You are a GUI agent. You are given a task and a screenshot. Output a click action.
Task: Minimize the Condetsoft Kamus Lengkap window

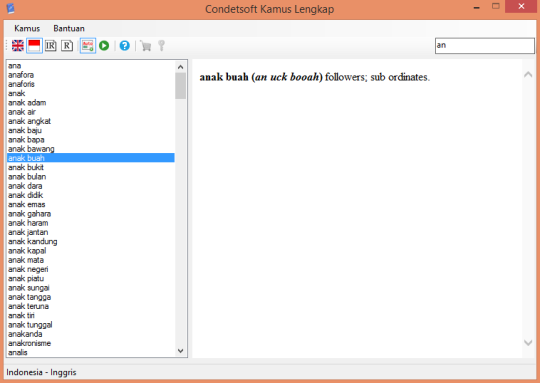tap(477, 7)
